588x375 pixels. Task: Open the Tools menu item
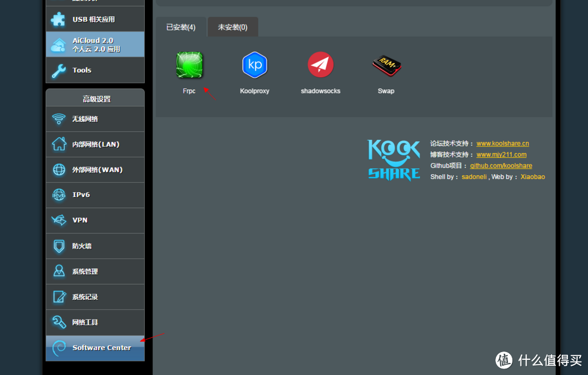[95, 70]
